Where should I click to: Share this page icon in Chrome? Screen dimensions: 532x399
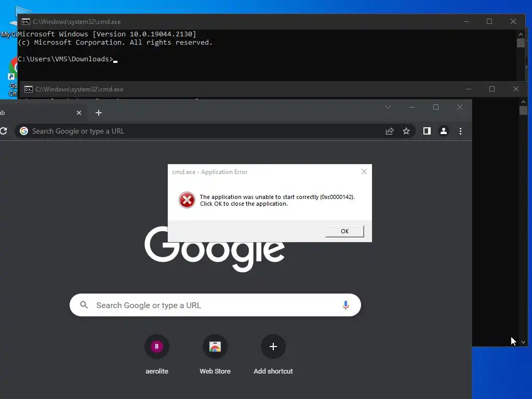coord(390,131)
